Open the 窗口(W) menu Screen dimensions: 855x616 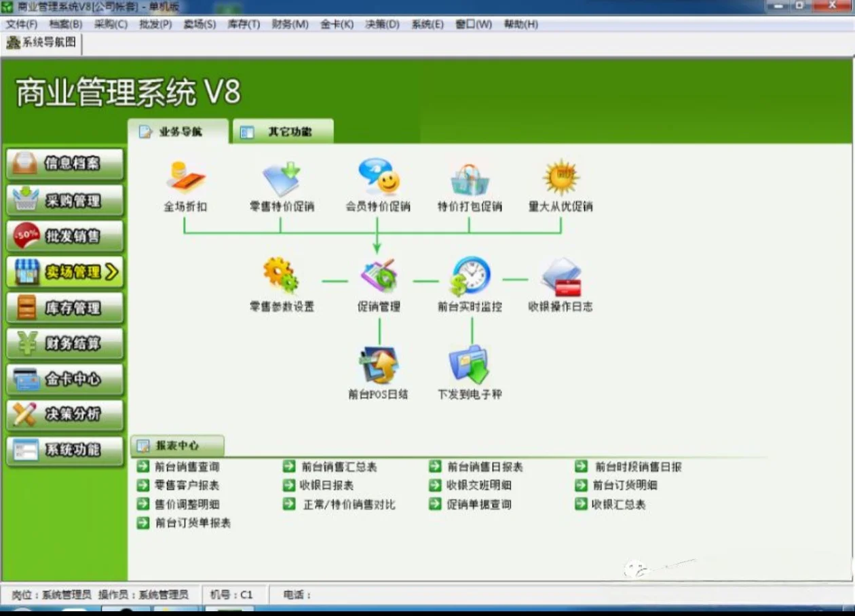(x=474, y=24)
